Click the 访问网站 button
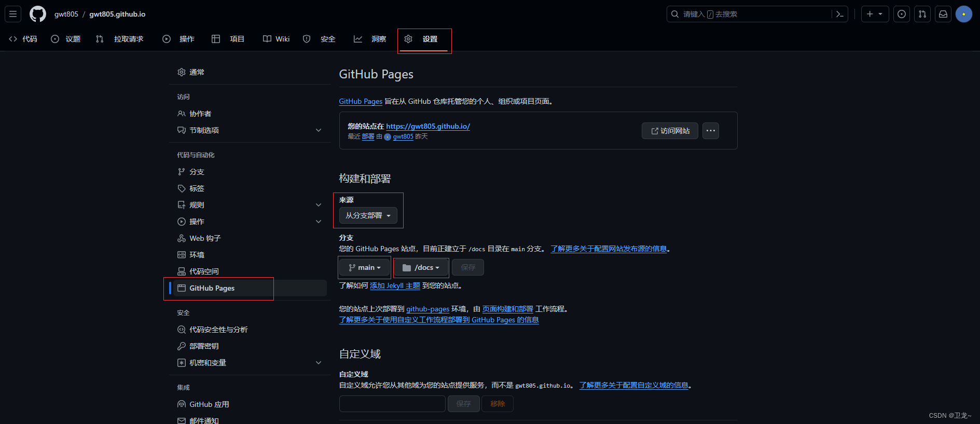Viewport: 980px width, 424px height. (670, 131)
